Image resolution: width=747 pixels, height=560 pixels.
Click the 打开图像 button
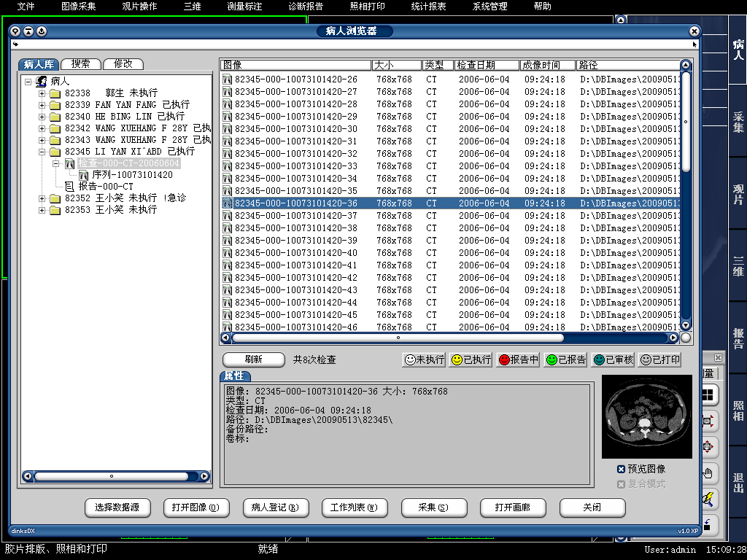pos(196,507)
